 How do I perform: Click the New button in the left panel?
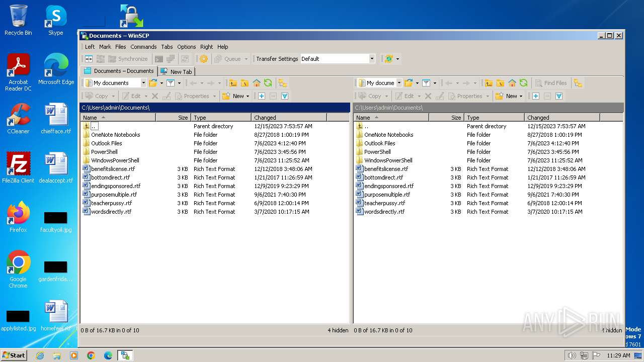click(x=233, y=96)
